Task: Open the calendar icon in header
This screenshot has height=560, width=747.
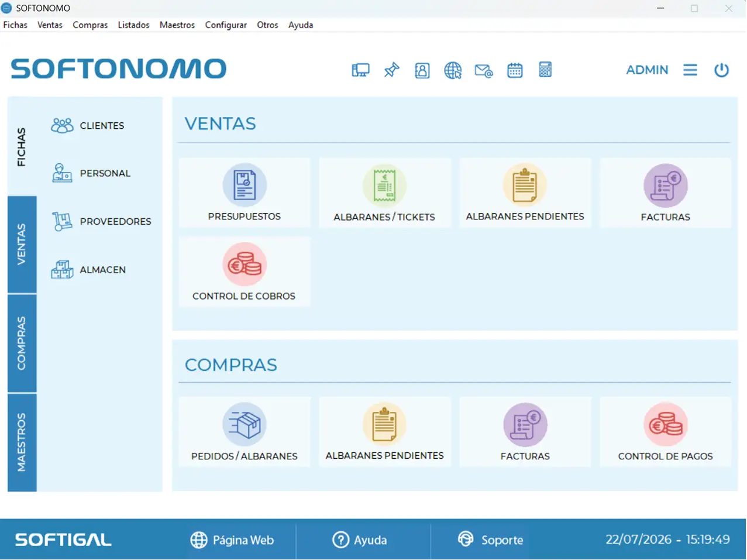Action: coord(515,70)
